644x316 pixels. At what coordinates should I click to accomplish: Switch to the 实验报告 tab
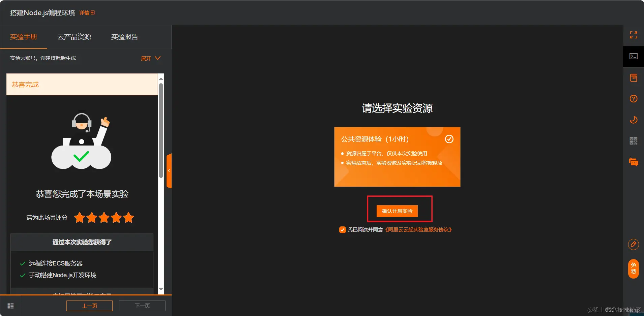tap(124, 37)
